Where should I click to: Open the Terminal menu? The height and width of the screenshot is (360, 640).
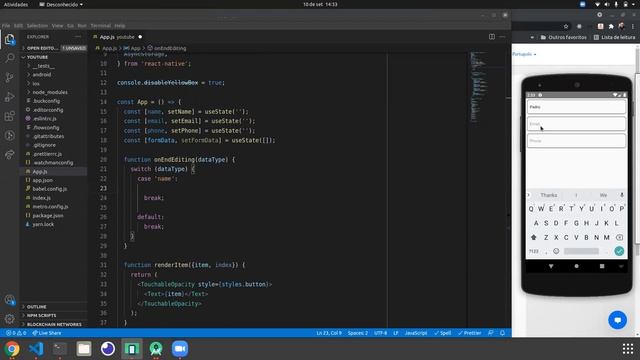(100, 26)
